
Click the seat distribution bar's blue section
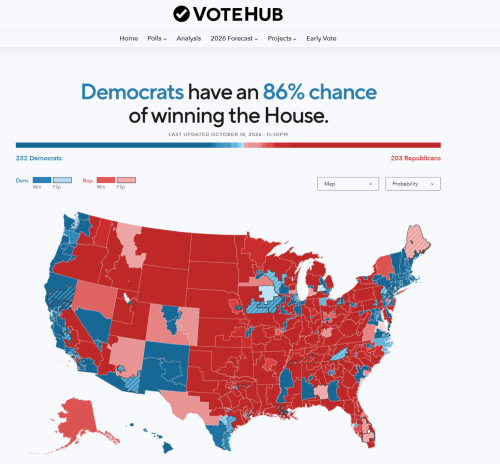113,145
